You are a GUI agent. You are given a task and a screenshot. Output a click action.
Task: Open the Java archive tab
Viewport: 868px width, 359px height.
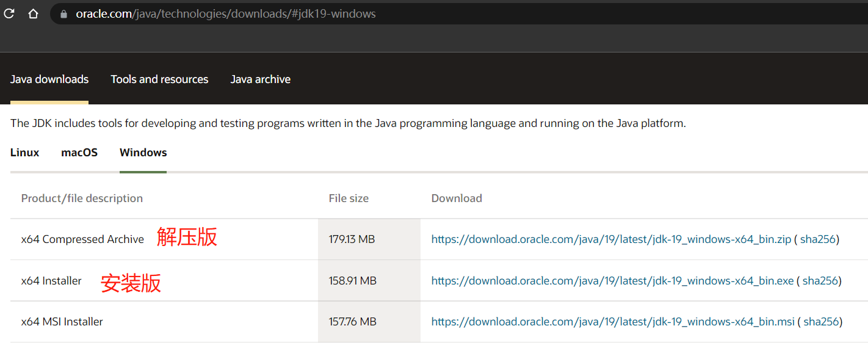(261, 79)
